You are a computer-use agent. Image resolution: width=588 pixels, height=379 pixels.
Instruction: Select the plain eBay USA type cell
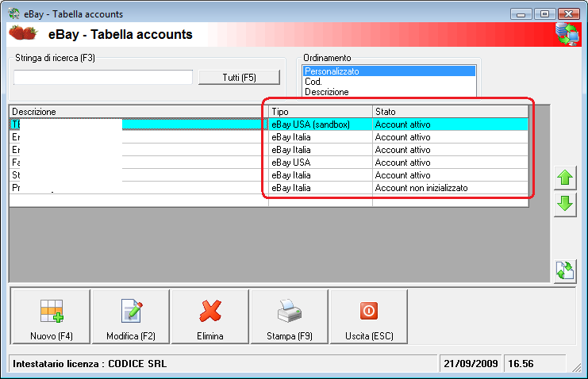321,163
